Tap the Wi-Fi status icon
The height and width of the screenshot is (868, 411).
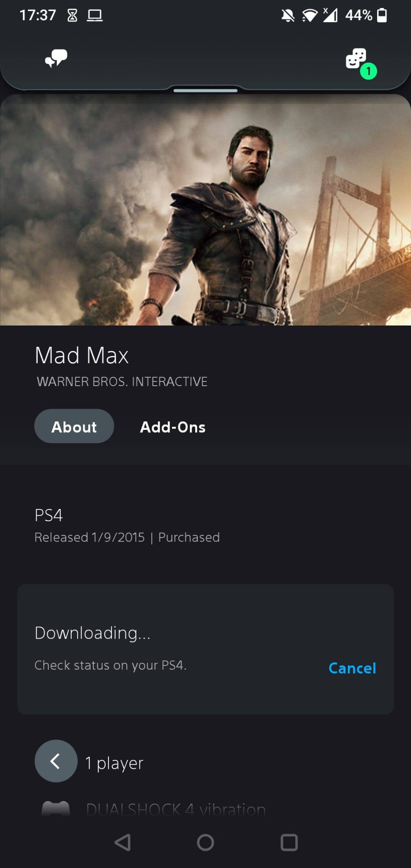click(x=310, y=16)
